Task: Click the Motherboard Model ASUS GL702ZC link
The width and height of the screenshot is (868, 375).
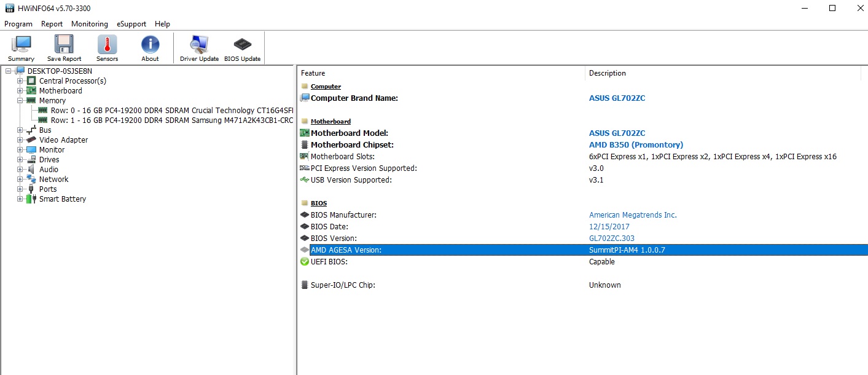Action: click(x=617, y=133)
